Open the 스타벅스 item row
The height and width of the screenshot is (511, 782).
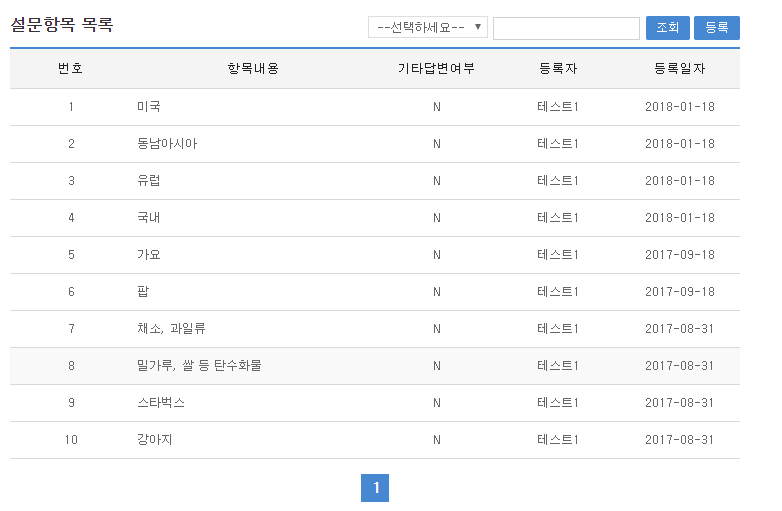click(x=161, y=403)
